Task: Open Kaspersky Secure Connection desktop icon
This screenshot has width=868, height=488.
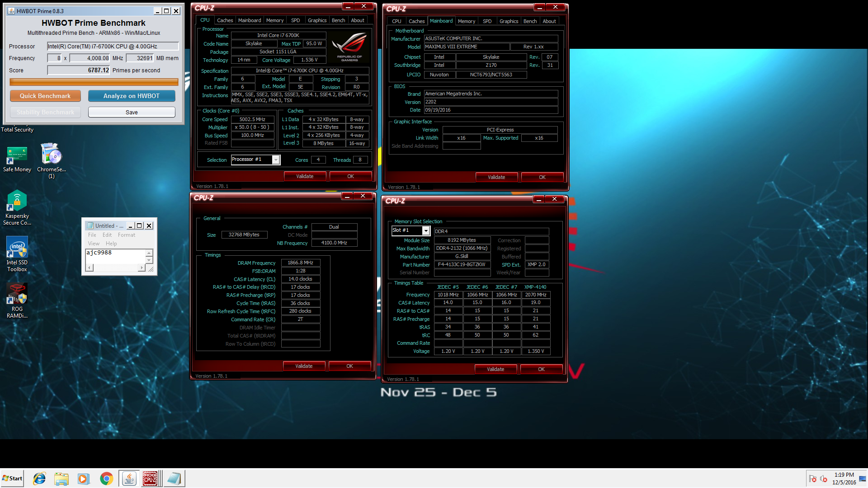Action: point(17,207)
